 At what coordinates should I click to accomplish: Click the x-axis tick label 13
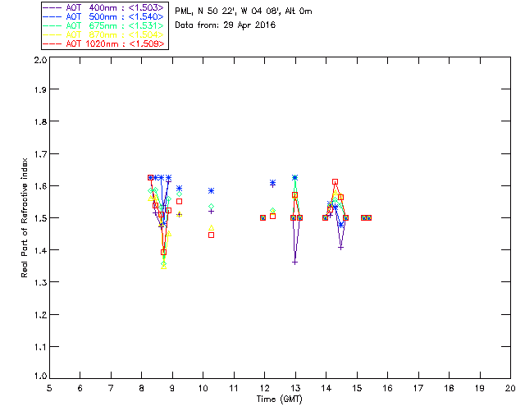(x=295, y=389)
